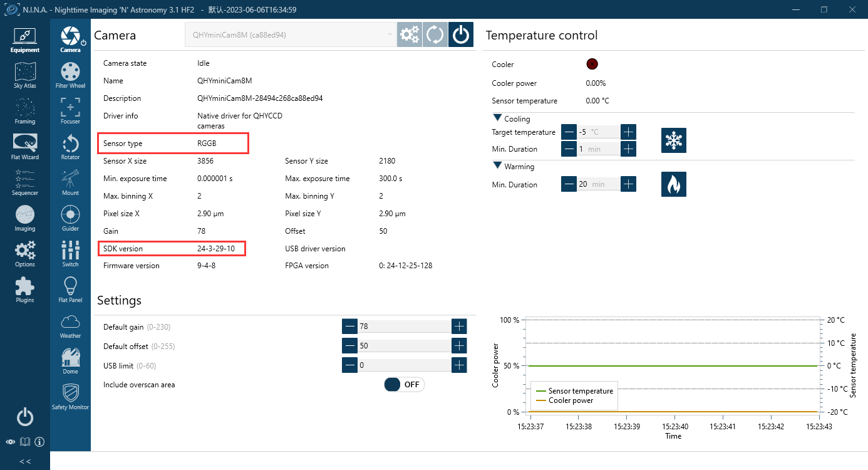Click the Cooler power legend entry
This screenshot has height=470, width=868.
pos(564,400)
